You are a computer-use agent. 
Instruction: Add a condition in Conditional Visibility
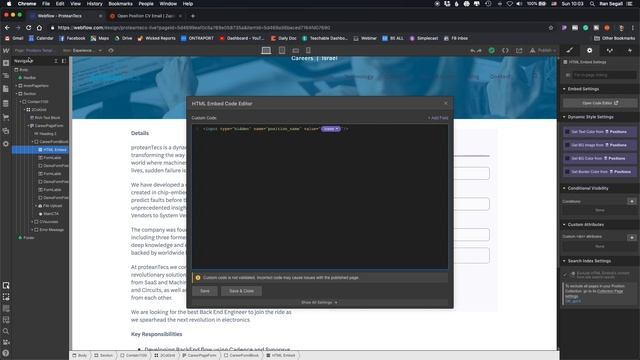tap(631, 201)
